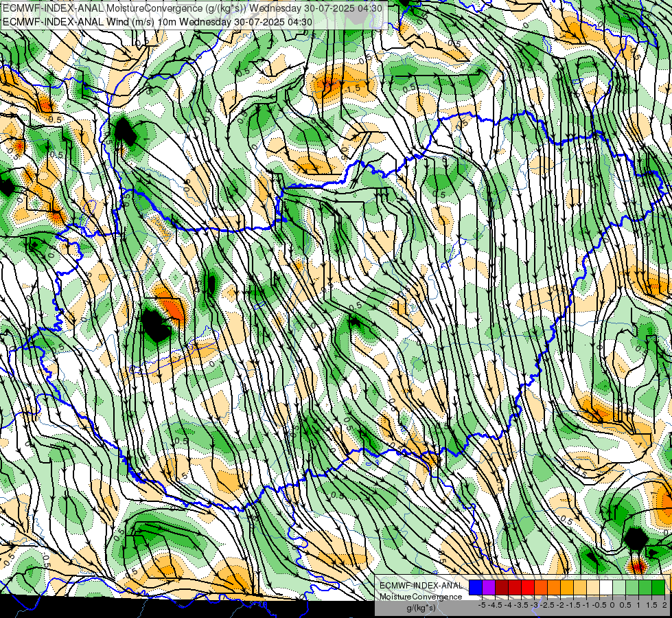Click the -5 tick label on the legend
Viewport: 672px width, 618px height.
point(482,605)
